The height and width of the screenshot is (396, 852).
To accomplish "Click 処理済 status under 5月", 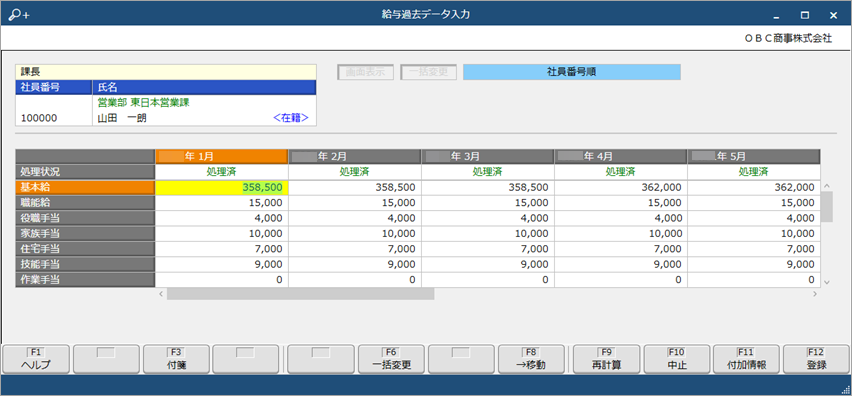I will 754,172.
